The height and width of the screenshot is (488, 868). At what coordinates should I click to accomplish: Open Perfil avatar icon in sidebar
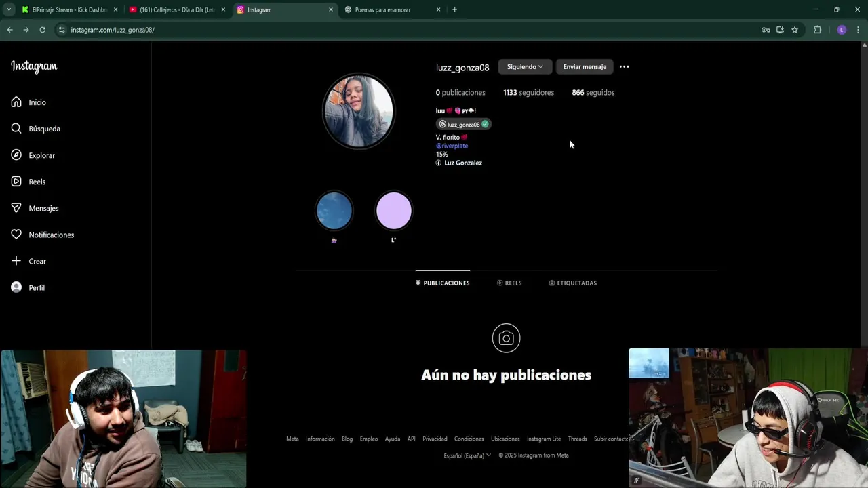[16, 287]
